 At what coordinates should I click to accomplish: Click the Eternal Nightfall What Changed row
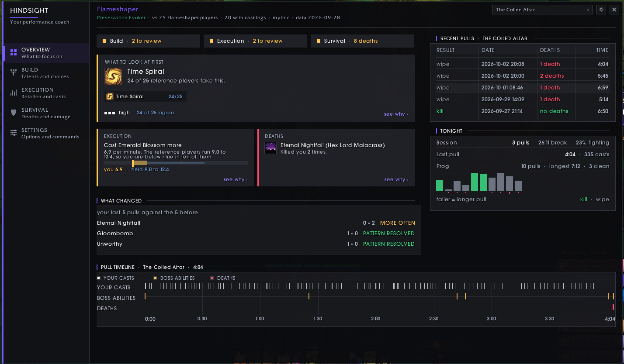(256, 223)
